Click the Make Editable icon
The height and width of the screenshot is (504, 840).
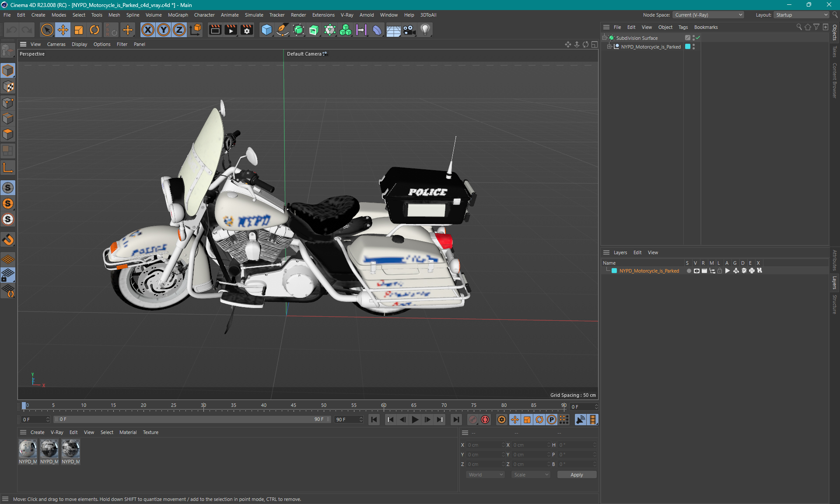point(8,51)
